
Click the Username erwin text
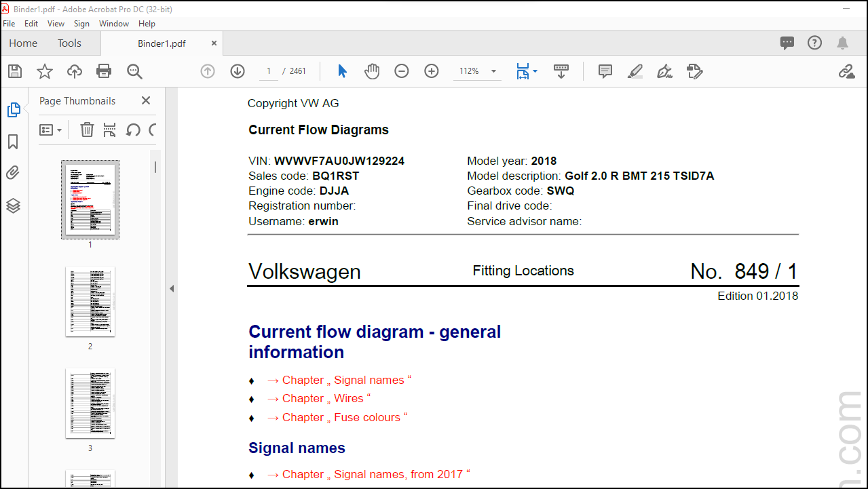293,221
